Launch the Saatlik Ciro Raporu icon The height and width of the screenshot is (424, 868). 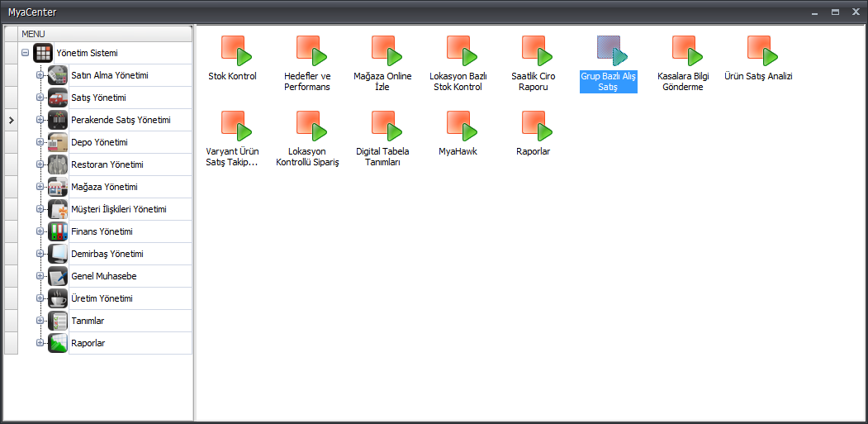click(538, 51)
